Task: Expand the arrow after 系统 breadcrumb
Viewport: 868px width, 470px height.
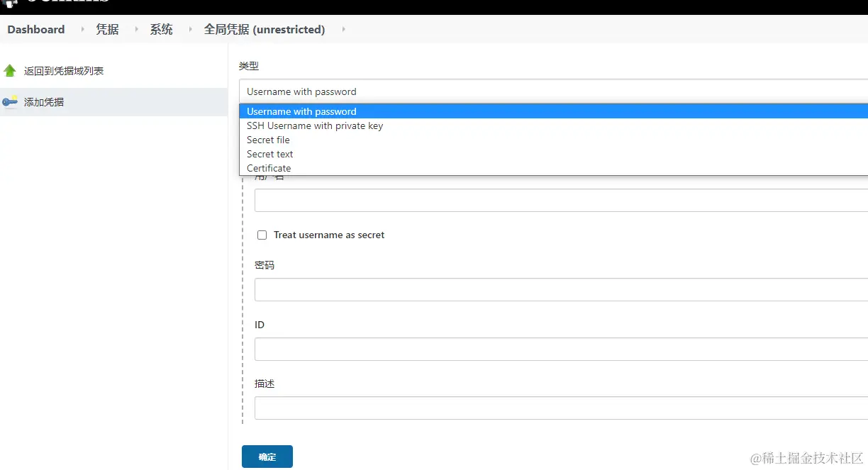Action: click(x=191, y=29)
